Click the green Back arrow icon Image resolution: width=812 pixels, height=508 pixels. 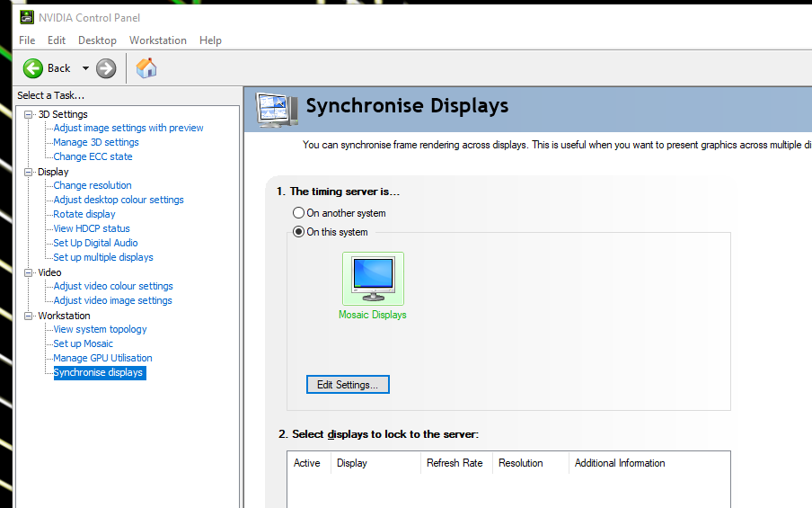point(33,68)
